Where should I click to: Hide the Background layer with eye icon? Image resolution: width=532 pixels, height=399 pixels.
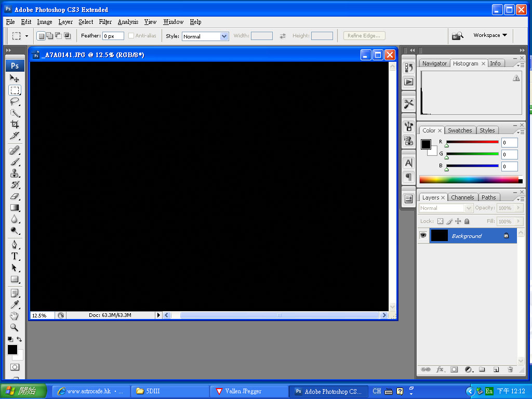tap(423, 236)
